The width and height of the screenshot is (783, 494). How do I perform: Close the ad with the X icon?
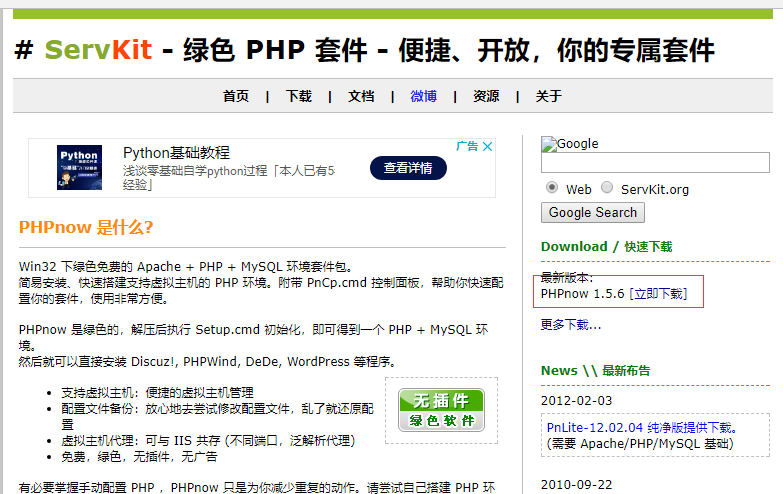488,146
